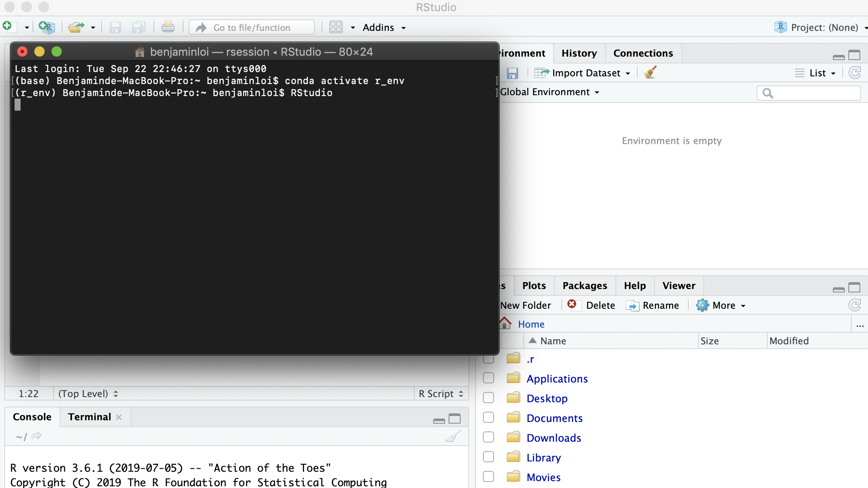Check the box next to Downloads folder
Screen dimensions: 868x488
click(488, 437)
